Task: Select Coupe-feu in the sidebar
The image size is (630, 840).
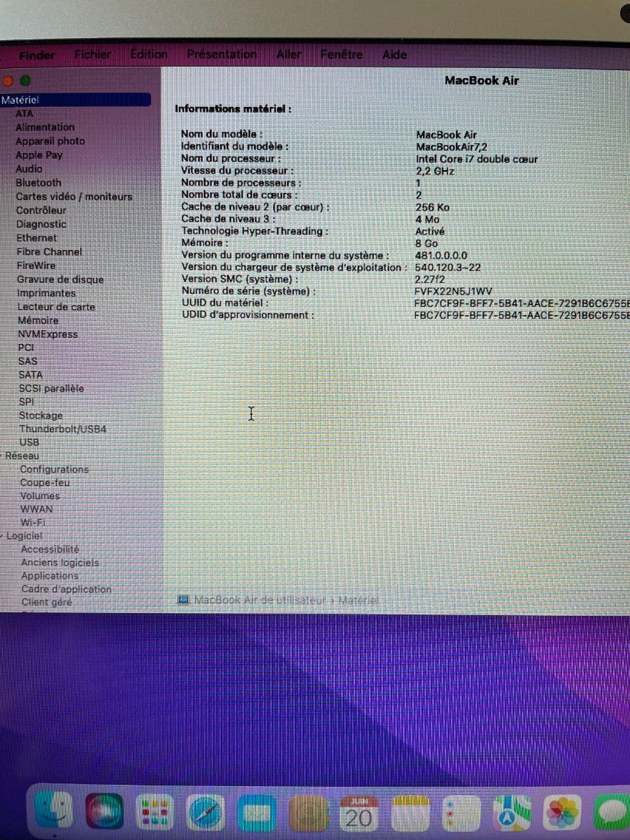Action: tap(45, 482)
